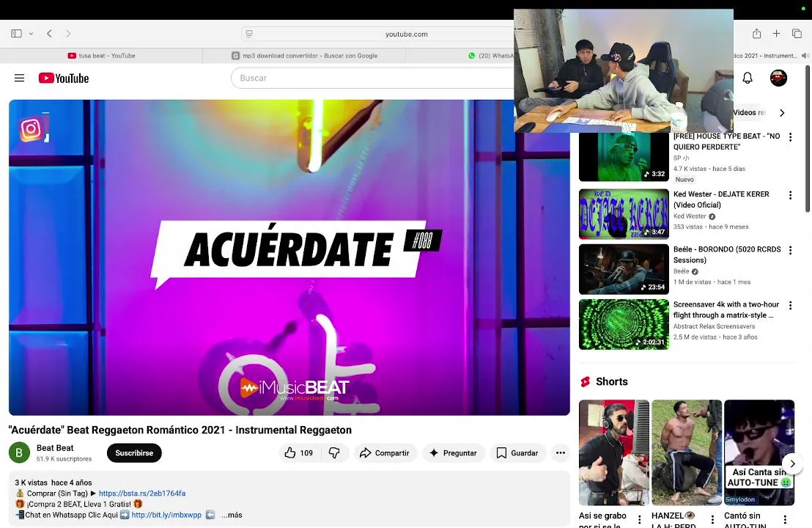This screenshot has width=812, height=528.
Task: Open '[FREE] HOUSE TYPE BEAT' video title
Action: pyautogui.click(x=726, y=142)
